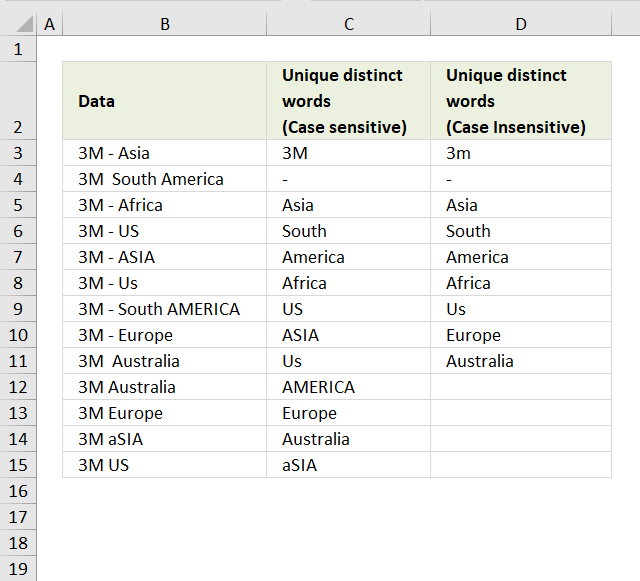Viewport: 640px width, 581px height.
Task: Select cell '3M - US'
Action: tap(164, 231)
